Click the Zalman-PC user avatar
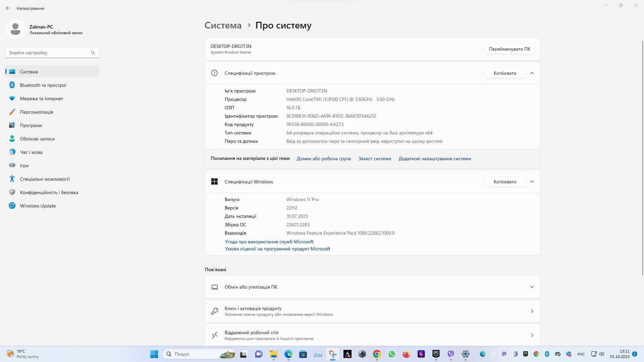 (x=15, y=29)
